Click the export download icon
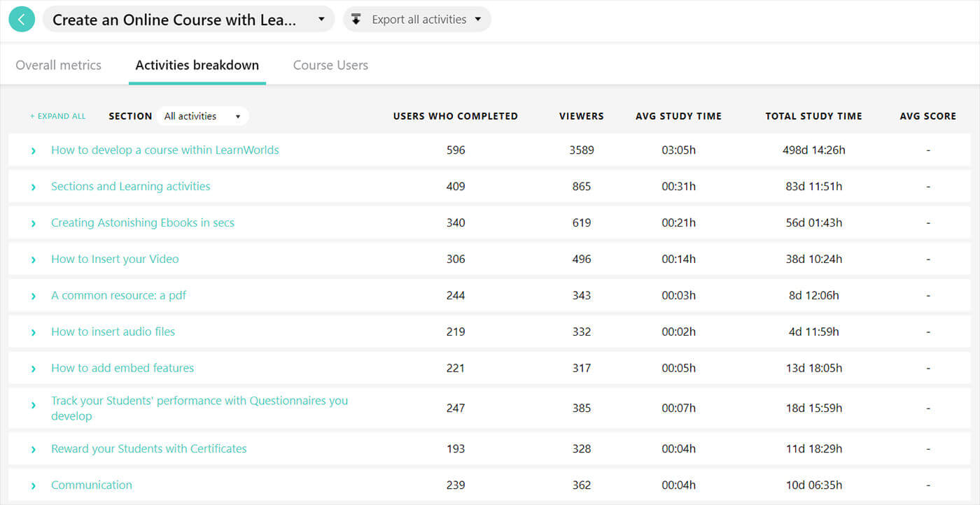The height and width of the screenshot is (505, 980). point(356,20)
